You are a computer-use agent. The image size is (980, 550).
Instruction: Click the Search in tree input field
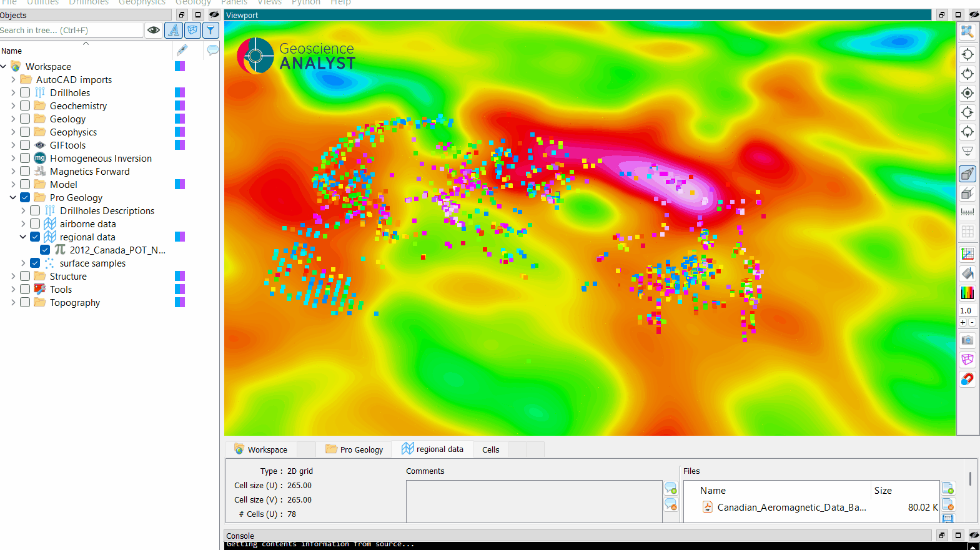pyautogui.click(x=70, y=30)
